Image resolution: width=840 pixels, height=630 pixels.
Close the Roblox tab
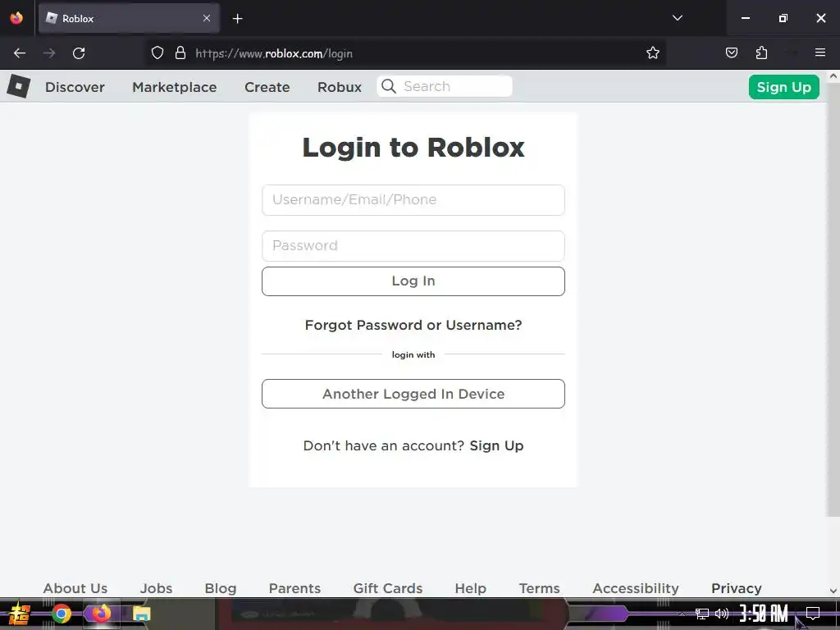pyautogui.click(x=207, y=18)
